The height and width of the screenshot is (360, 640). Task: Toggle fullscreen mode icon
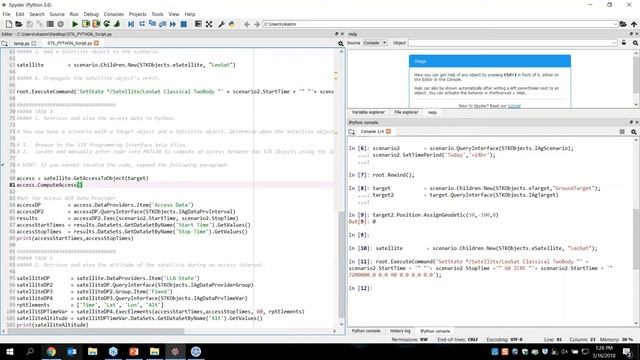tap(209, 24)
